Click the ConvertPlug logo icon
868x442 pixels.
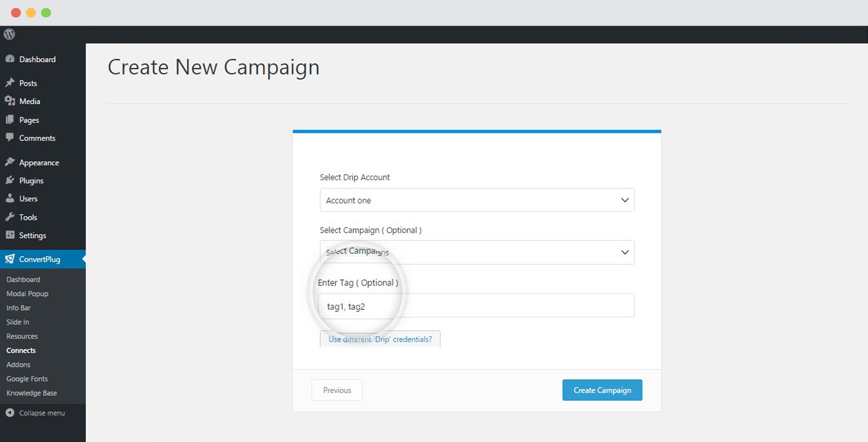tap(10, 259)
